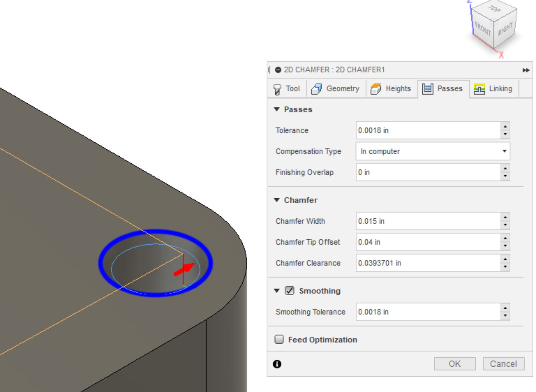
Task: Cancel the 2D Chamfer dialog
Action: pyautogui.click(x=503, y=364)
